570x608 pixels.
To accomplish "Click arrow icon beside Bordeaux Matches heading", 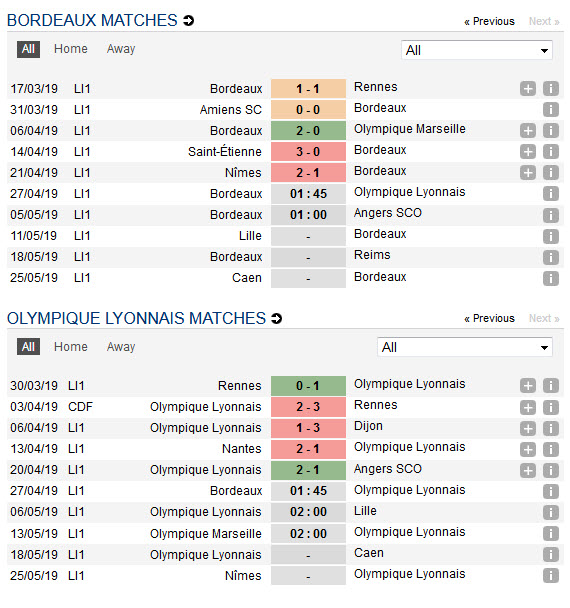I will point(188,21).
